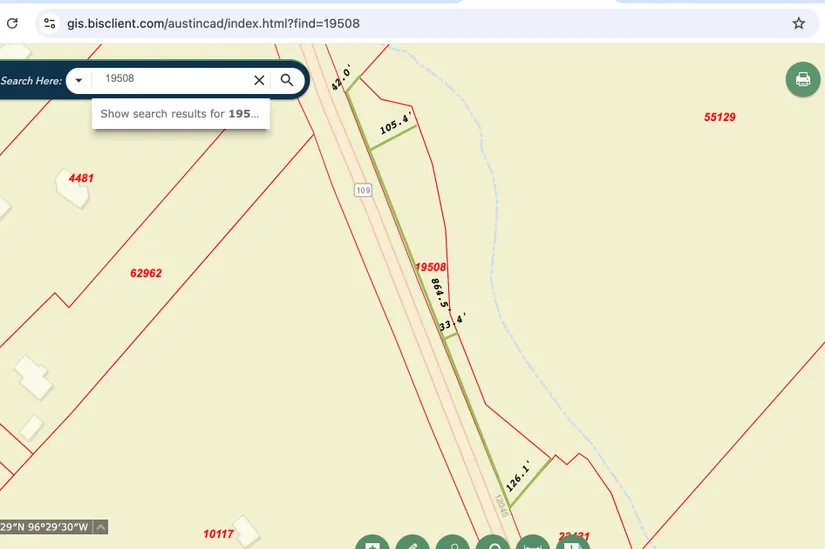Click the search field containing 19508
The image size is (825, 549).
pyautogui.click(x=170, y=80)
